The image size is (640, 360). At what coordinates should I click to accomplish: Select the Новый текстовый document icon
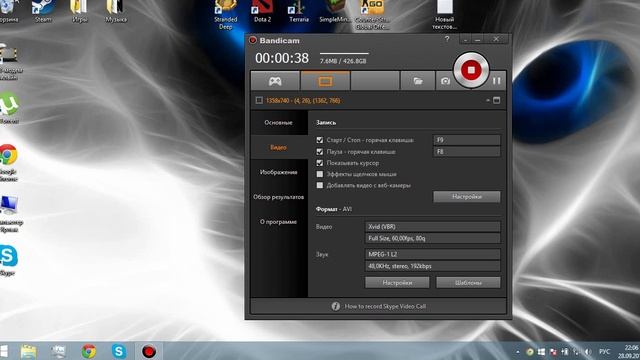tap(444, 15)
